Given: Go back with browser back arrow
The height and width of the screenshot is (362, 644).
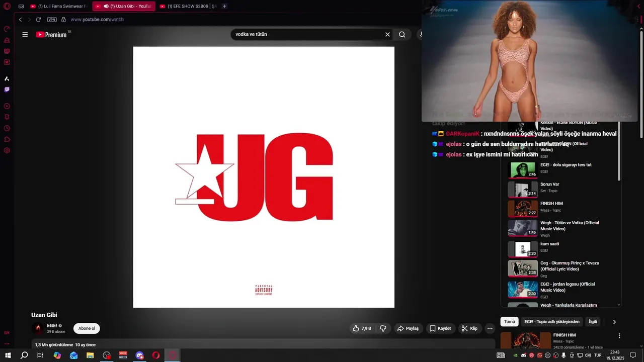Looking at the screenshot, I should coord(21,20).
